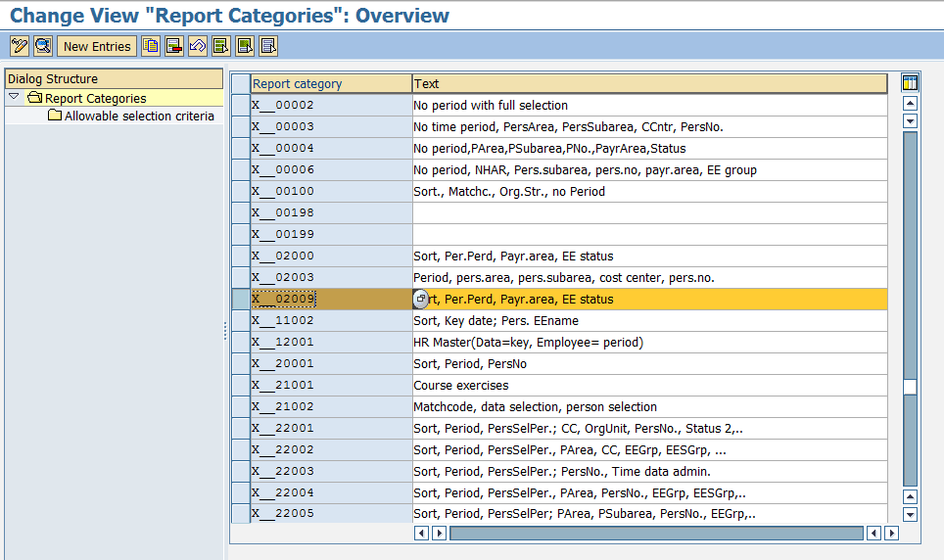
Task: Click the Report category column header
Action: click(x=331, y=83)
